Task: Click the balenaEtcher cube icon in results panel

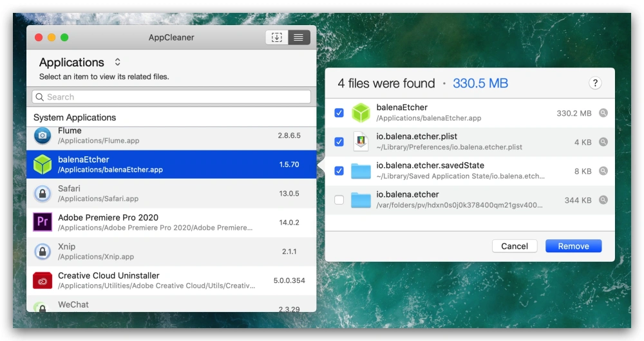Action: click(361, 113)
